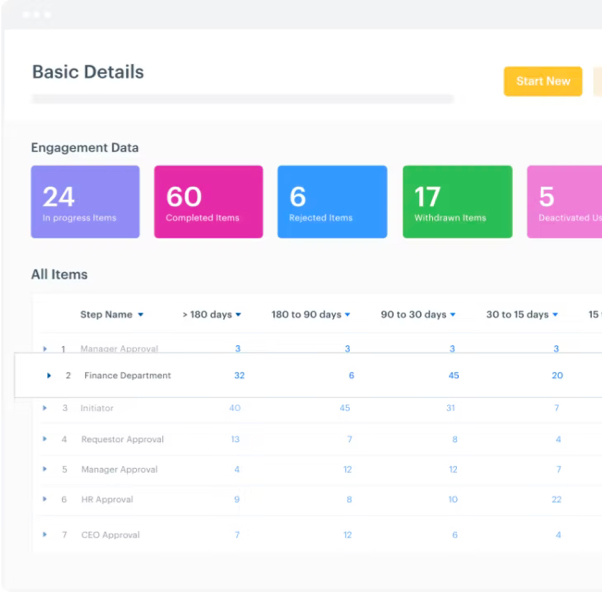Click value 45 in Finance Department row

pyautogui.click(x=453, y=376)
